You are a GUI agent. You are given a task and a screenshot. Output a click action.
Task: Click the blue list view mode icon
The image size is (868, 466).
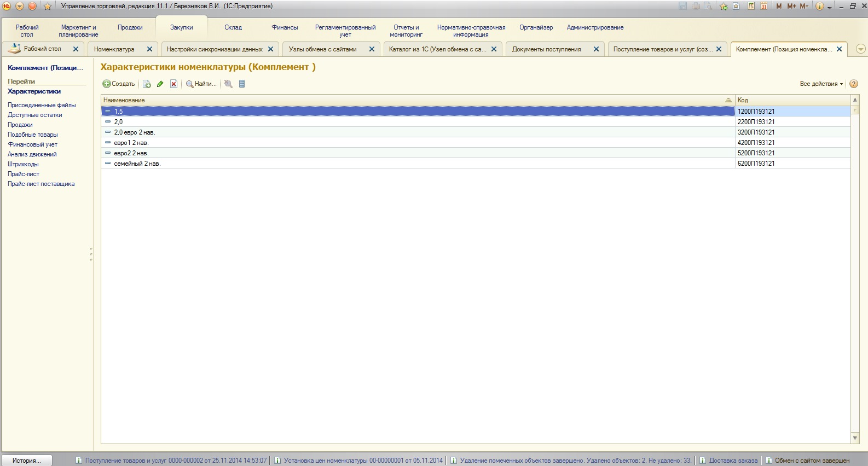(242, 84)
